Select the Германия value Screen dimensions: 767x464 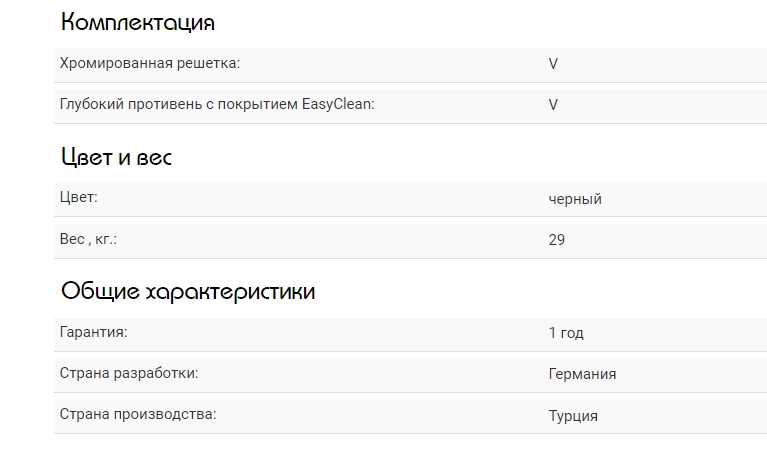point(582,374)
